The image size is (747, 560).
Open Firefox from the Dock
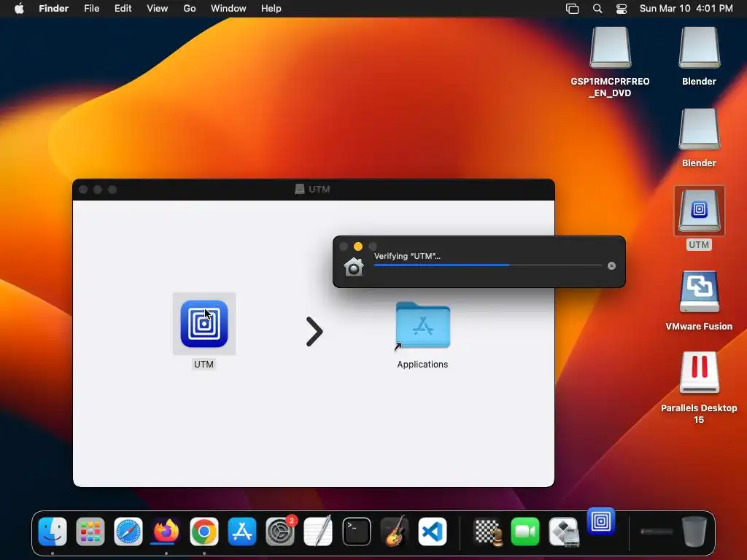(x=166, y=532)
